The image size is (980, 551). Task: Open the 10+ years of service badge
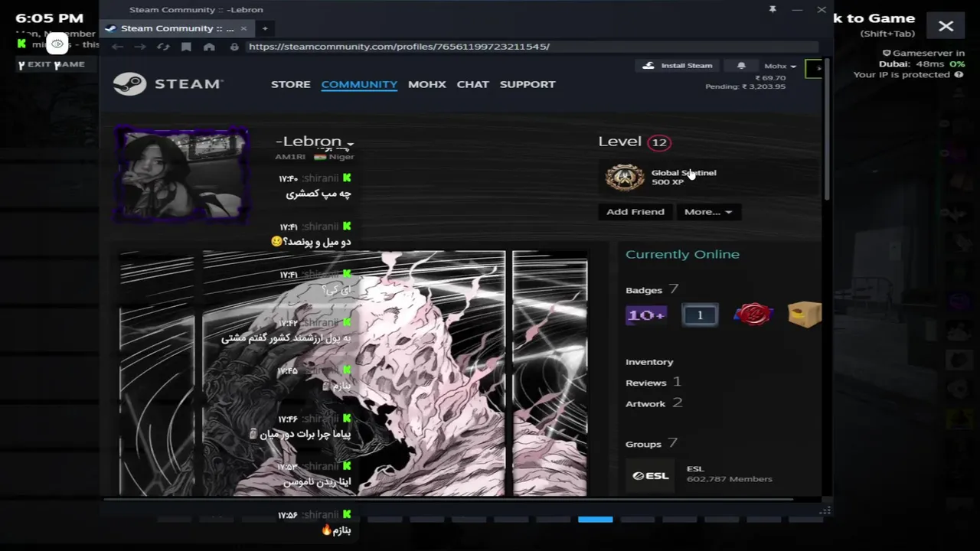(646, 315)
